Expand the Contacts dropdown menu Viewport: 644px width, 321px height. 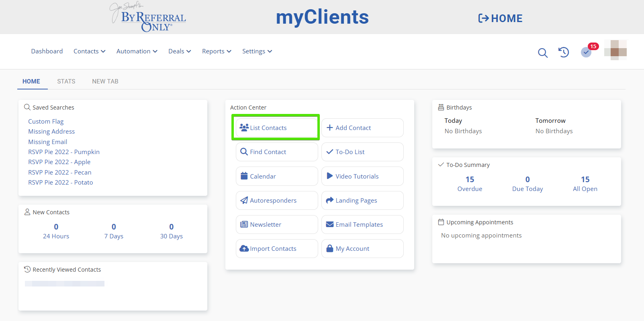[x=89, y=51]
